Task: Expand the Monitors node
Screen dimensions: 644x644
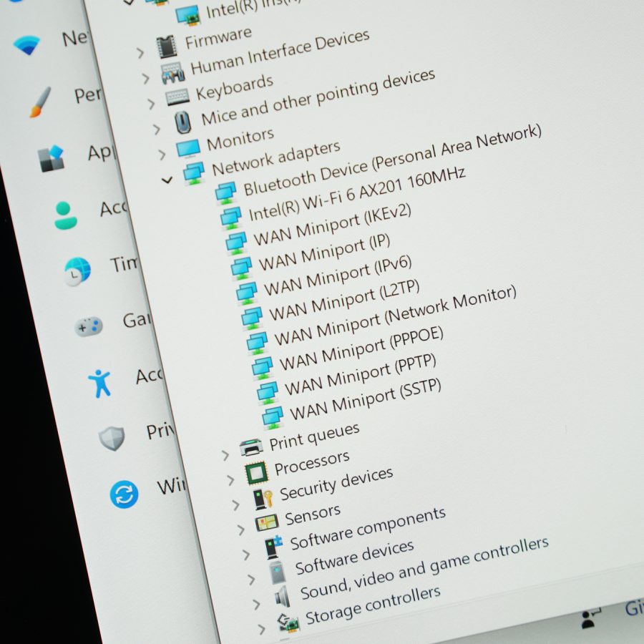Action: tap(162, 155)
